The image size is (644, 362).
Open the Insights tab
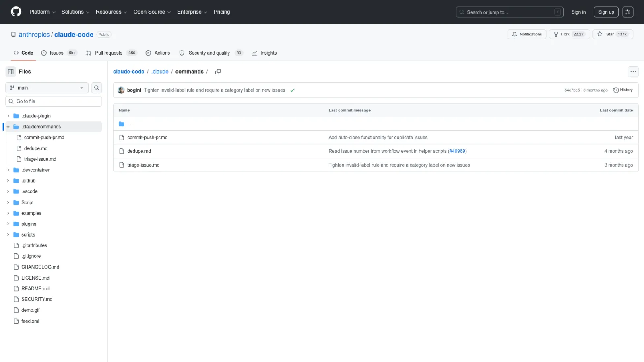tap(264, 53)
